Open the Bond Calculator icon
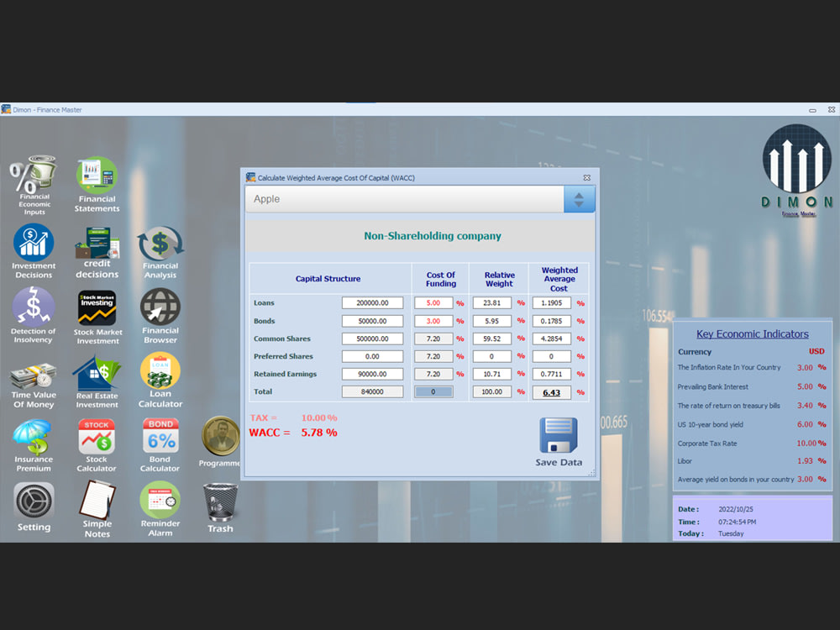 pos(160,445)
